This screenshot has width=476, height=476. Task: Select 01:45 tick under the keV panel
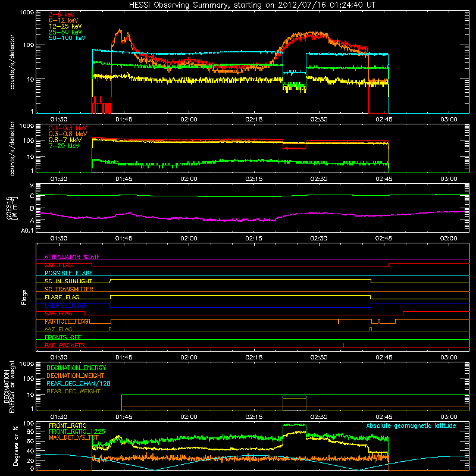point(124,120)
